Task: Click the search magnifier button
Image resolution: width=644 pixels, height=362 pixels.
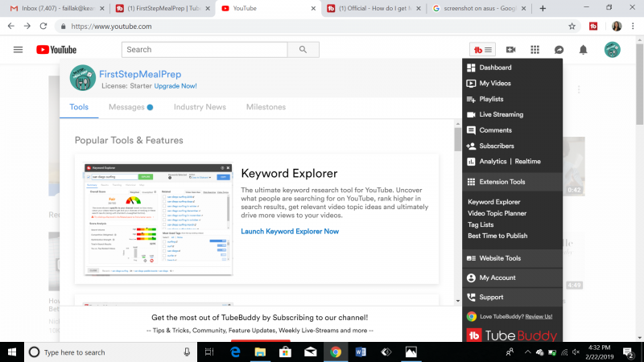Action: coord(303,50)
